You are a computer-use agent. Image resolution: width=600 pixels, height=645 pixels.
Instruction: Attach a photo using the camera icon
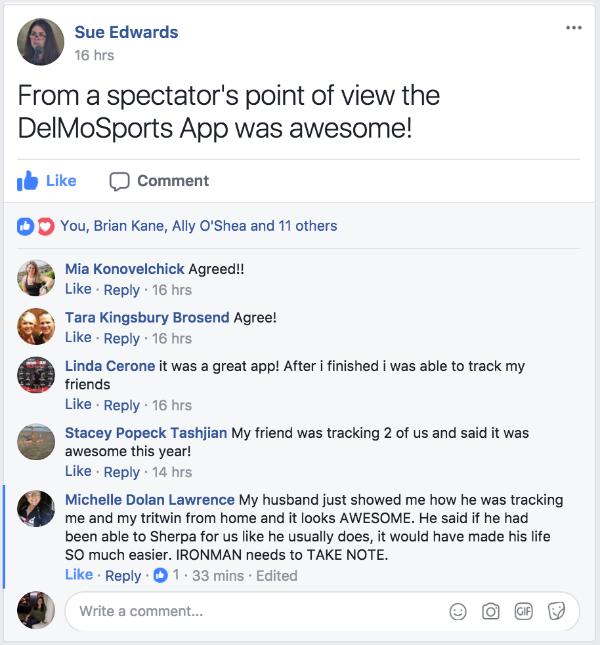pos(491,611)
